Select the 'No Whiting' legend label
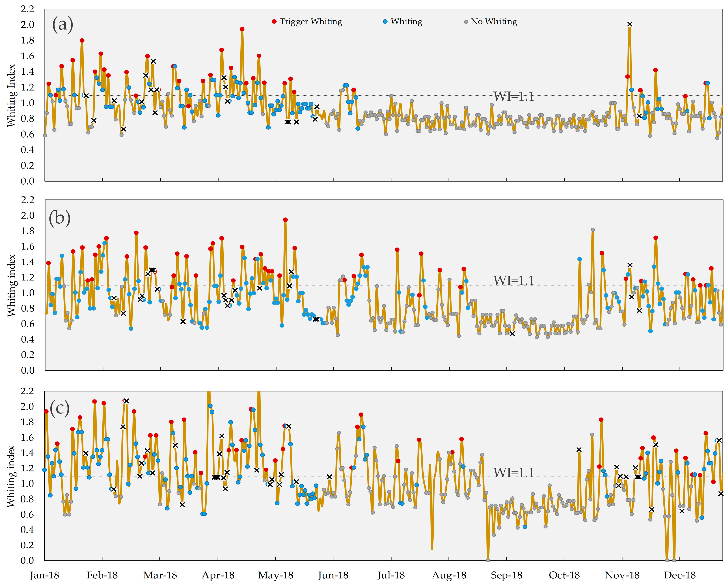The image size is (728, 588). coord(494,21)
